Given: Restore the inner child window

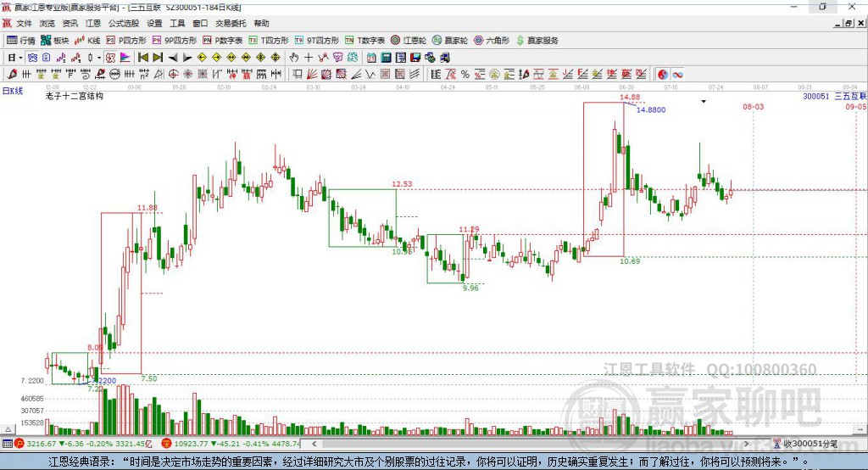Looking at the screenshot, I should point(849,23).
